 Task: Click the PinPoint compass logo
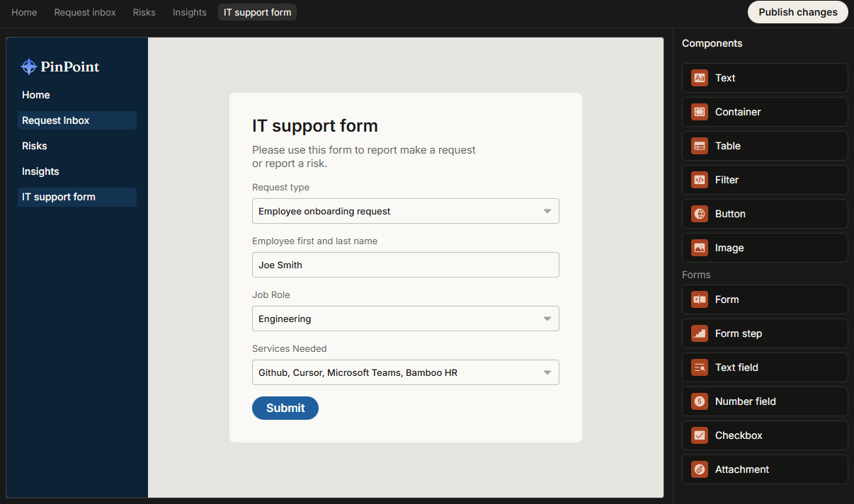(x=29, y=67)
